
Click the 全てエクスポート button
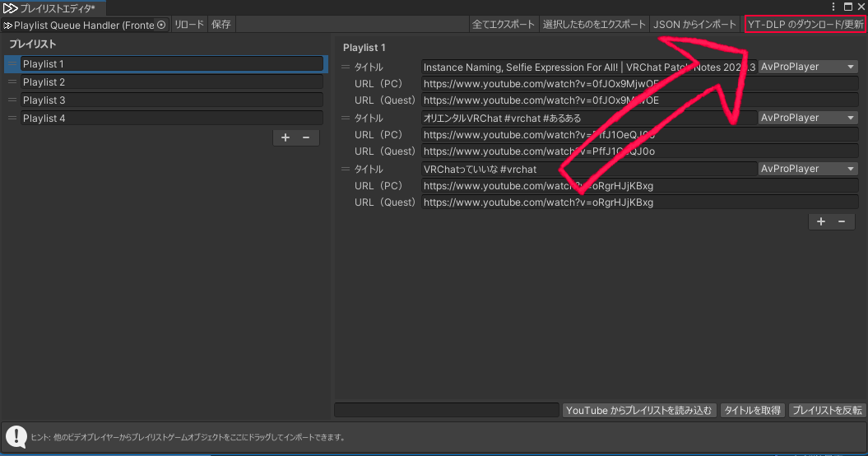[x=504, y=25]
